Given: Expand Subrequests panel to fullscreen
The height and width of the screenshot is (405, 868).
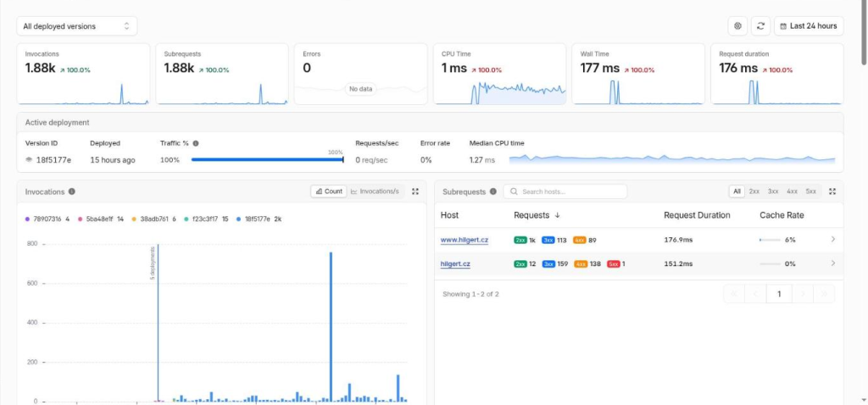Looking at the screenshot, I should 832,191.
